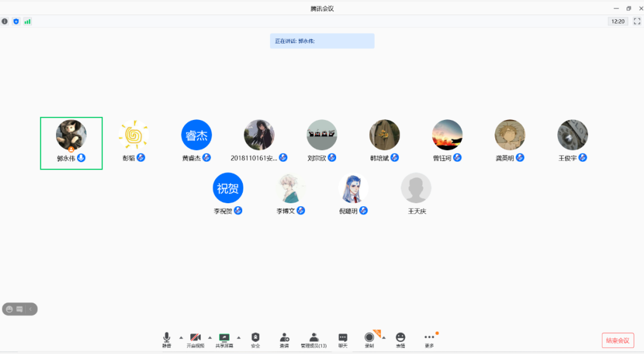Click Share Screen (共享屏幕)
Viewport: 644px width, 354px height.
click(x=224, y=338)
